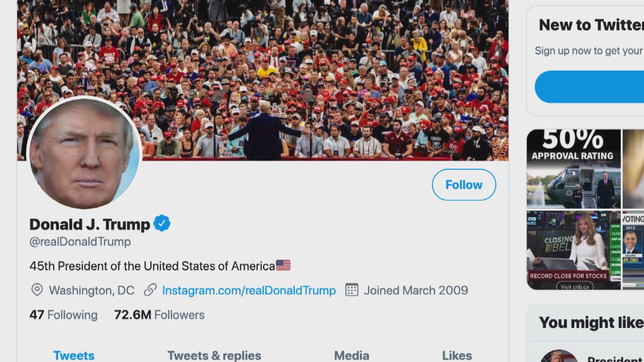View the 72.6M Followers list
The width and height of the screenshot is (644, 362).
159,315
